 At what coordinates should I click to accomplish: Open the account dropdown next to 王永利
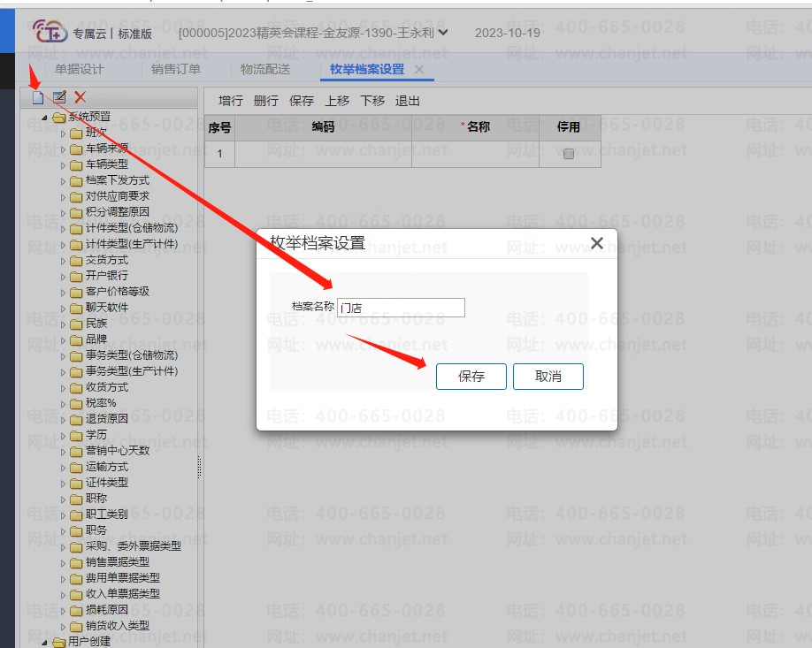click(443, 33)
